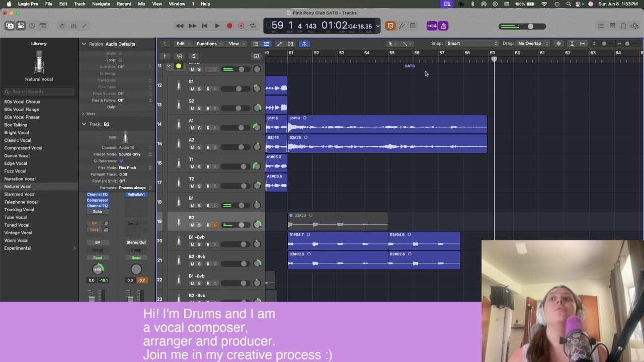Open the left-click pointer tool menu

coord(393,44)
